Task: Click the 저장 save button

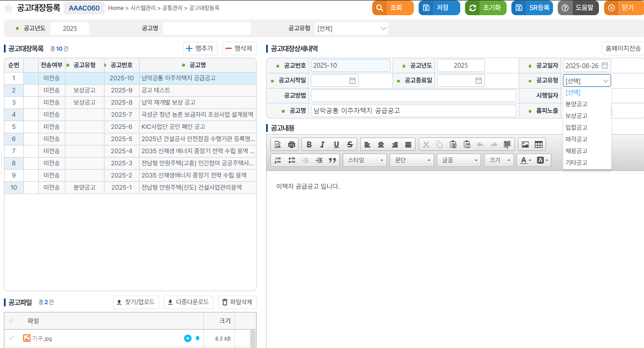Action: [439, 8]
